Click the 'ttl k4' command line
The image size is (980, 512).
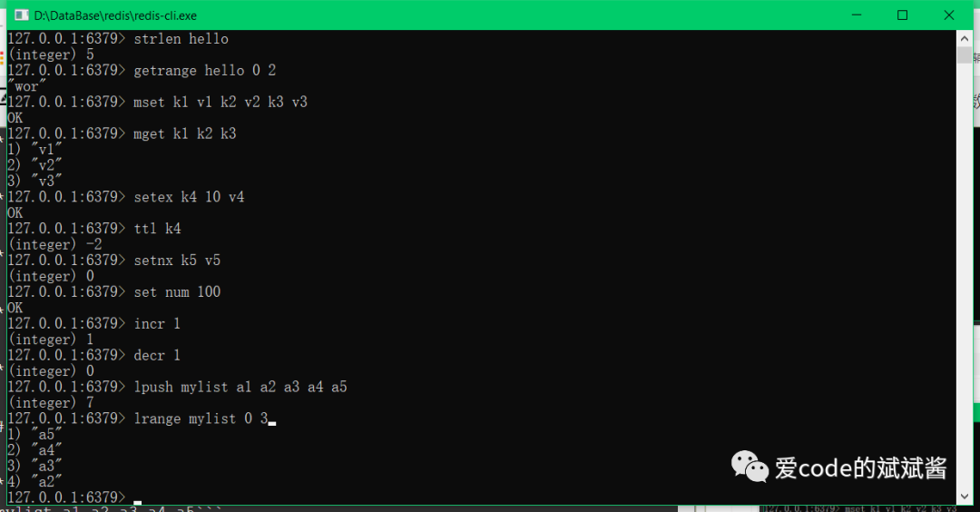point(94,229)
